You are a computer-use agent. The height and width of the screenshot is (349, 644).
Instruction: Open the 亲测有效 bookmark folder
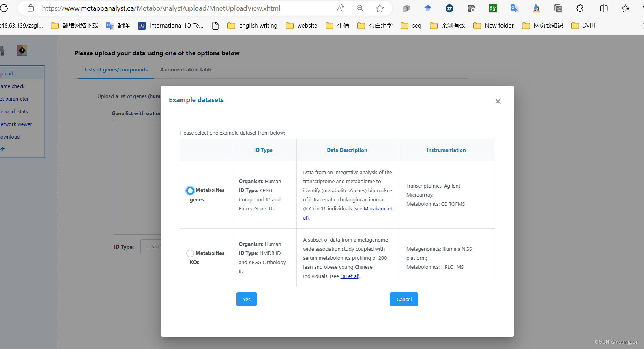447,26
